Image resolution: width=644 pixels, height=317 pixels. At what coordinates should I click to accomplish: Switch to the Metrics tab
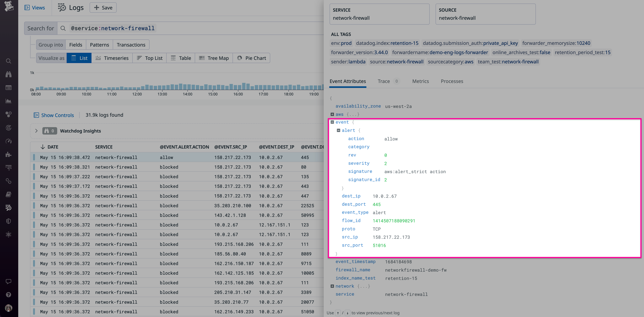click(x=420, y=81)
